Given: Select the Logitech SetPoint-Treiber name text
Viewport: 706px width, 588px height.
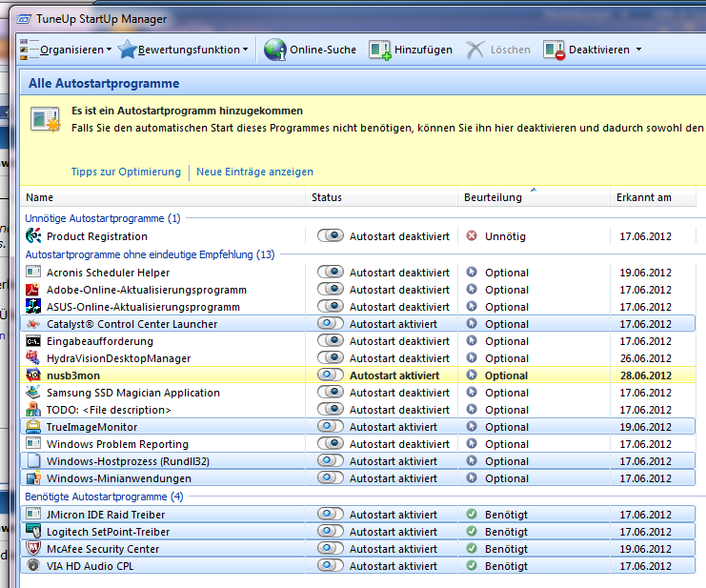Looking at the screenshot, I should click(x=108, y=532).
